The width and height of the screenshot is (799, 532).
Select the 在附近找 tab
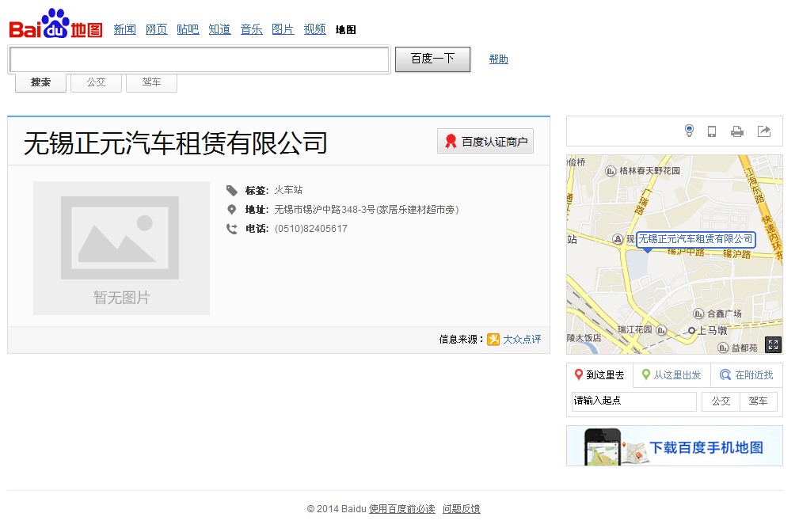pos(746,375)
